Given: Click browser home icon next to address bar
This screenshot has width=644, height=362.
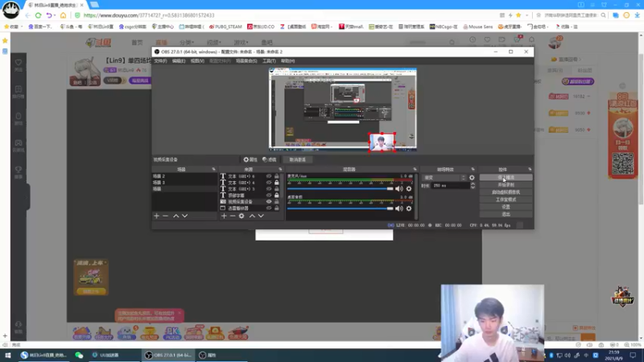Looking at the screenshot, I should tap(64, 15).
